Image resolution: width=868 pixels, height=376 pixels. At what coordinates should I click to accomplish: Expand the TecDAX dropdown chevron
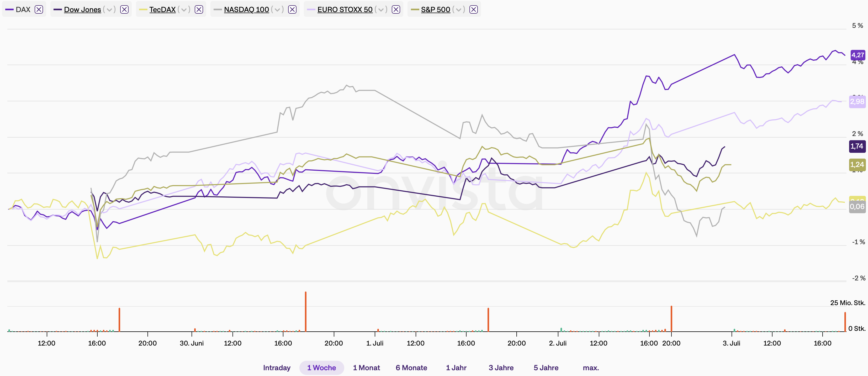(184, 9)
